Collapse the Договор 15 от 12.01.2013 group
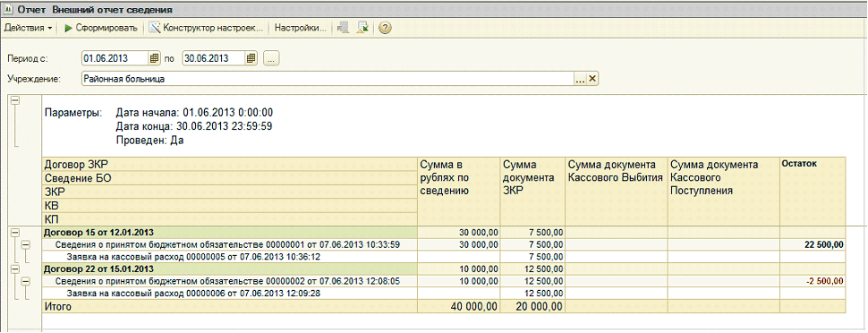Image resolution: width=868 pixels, height=333 pixels. point(15,232)
